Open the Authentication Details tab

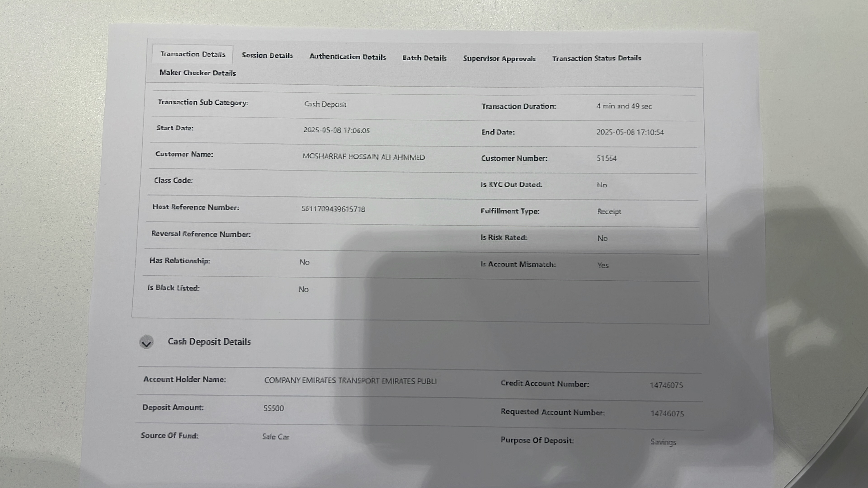(347, 56)
